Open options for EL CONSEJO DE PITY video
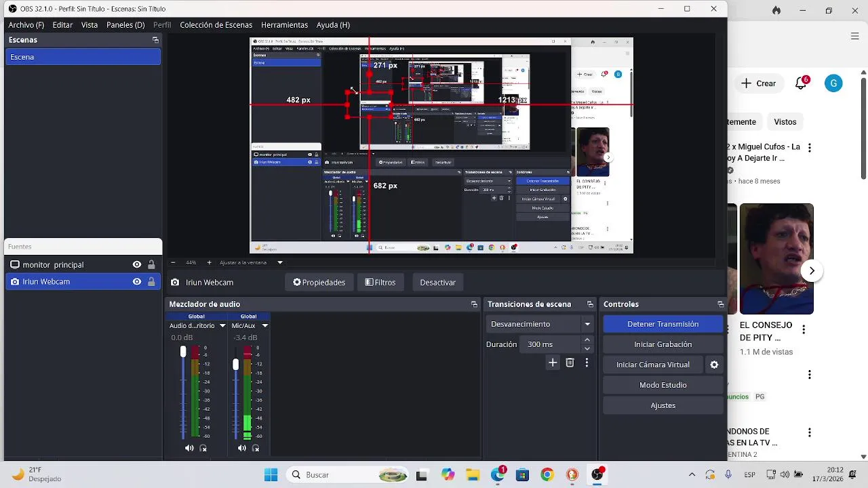Viewport: 868px width, 488px height. (x=804, y=329)
